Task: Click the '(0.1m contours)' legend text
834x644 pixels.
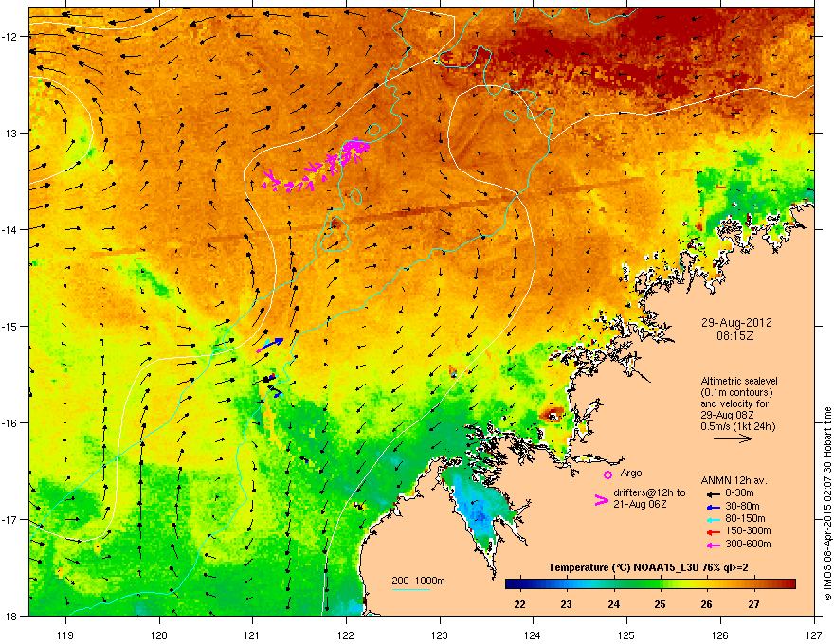Action: [x=736, y=392]
